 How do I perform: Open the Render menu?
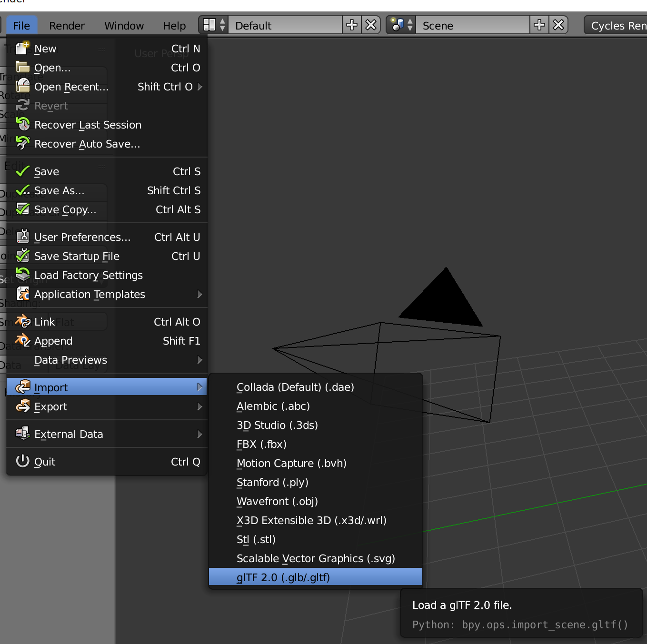tap(67, 26)
